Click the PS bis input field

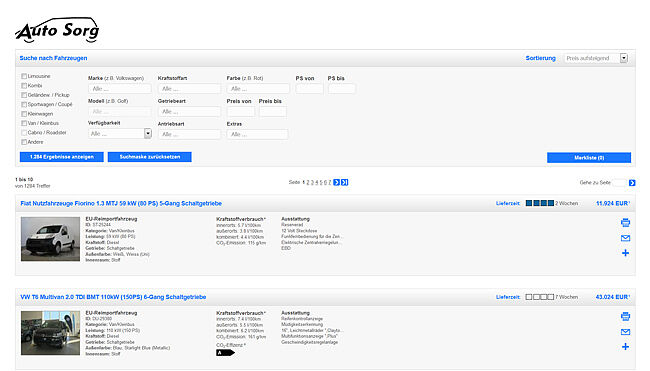(x=342, y=89)
